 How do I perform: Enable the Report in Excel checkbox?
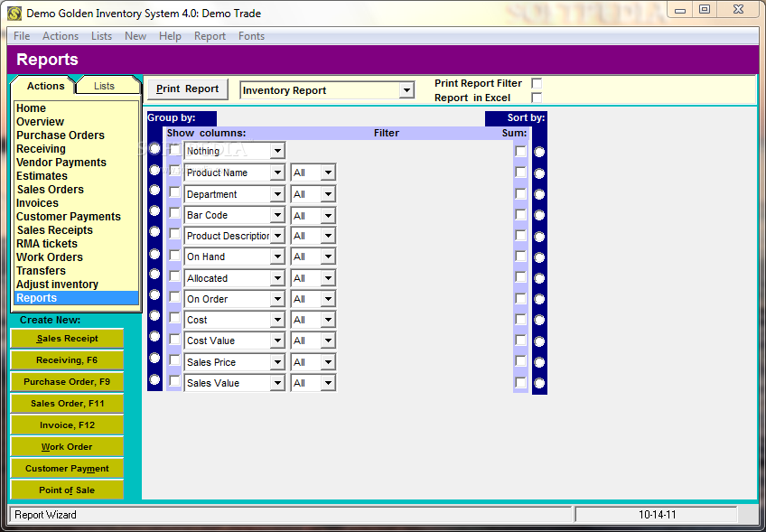pyautogui.click(x=537, y=98)
